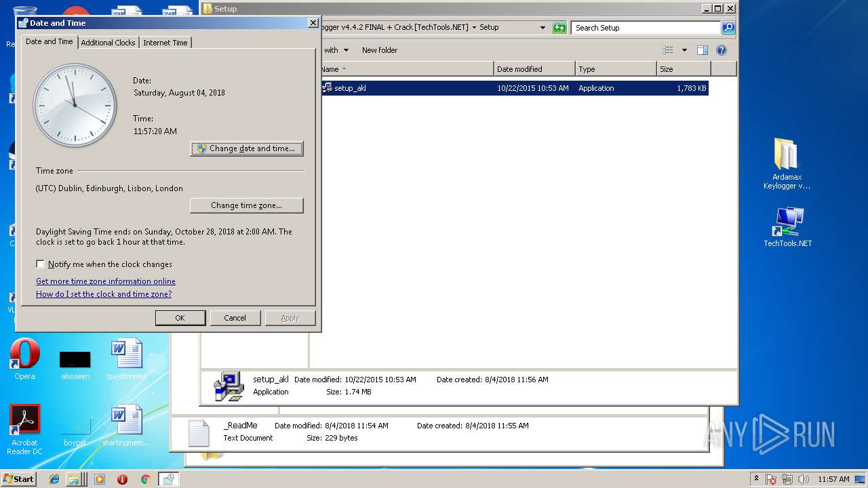Click Change date and time button
868x488 pixels.
coord(247,148)
